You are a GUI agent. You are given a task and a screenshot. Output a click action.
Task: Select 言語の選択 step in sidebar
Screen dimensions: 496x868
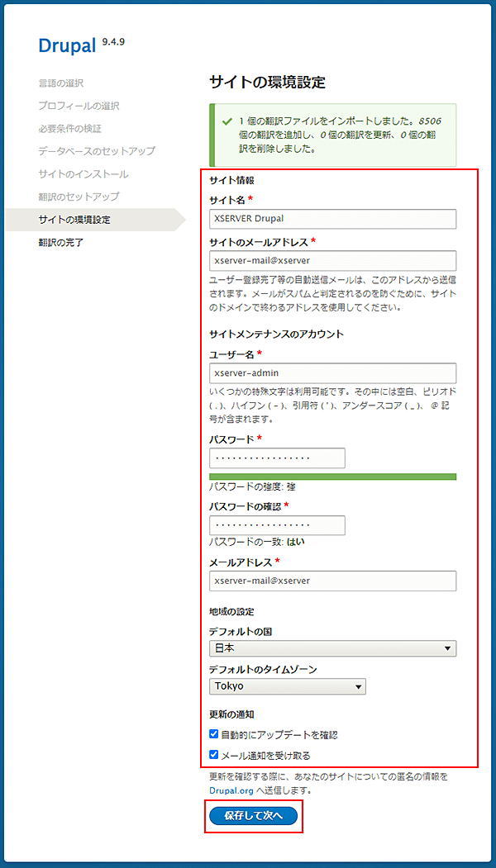click(61, 83)
